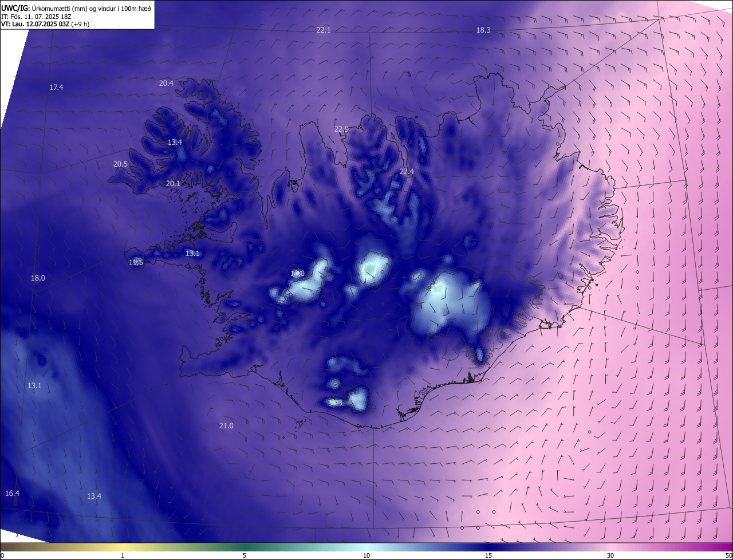This screenshot has height=560, width=733.
Task: Click the 18.0 value label
Action: pos(38,278)
